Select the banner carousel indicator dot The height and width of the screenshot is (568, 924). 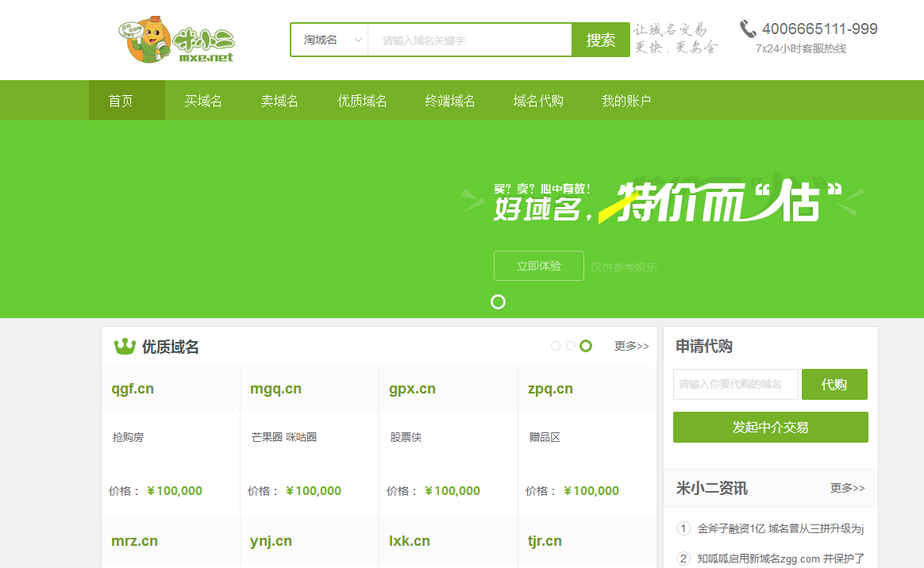(x=498, y=302)
